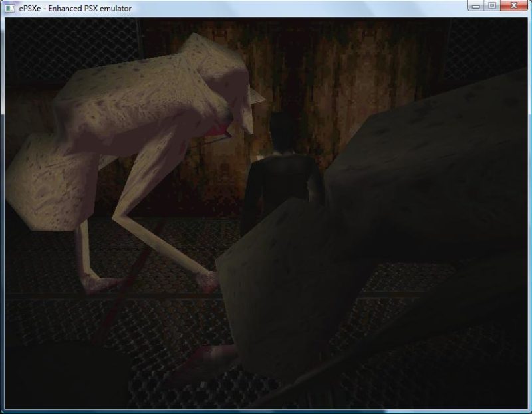
Task: Maximize the ePSXe emulator window
Action: 492,6
